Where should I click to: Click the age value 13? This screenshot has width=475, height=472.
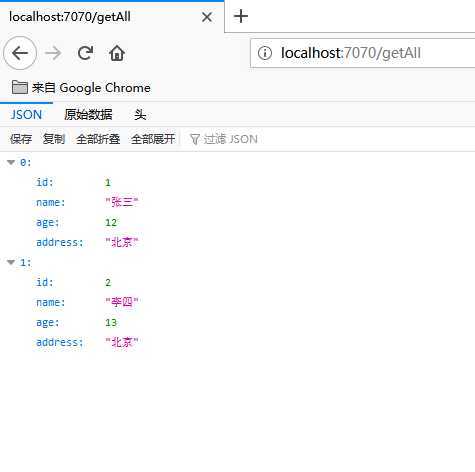[111, 322]
